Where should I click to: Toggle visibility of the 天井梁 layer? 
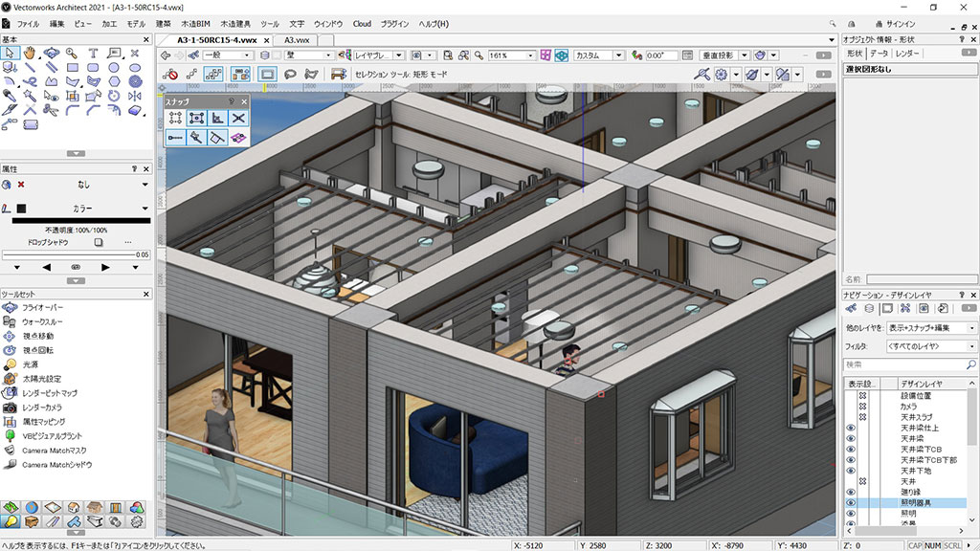(x=851, y=439)
